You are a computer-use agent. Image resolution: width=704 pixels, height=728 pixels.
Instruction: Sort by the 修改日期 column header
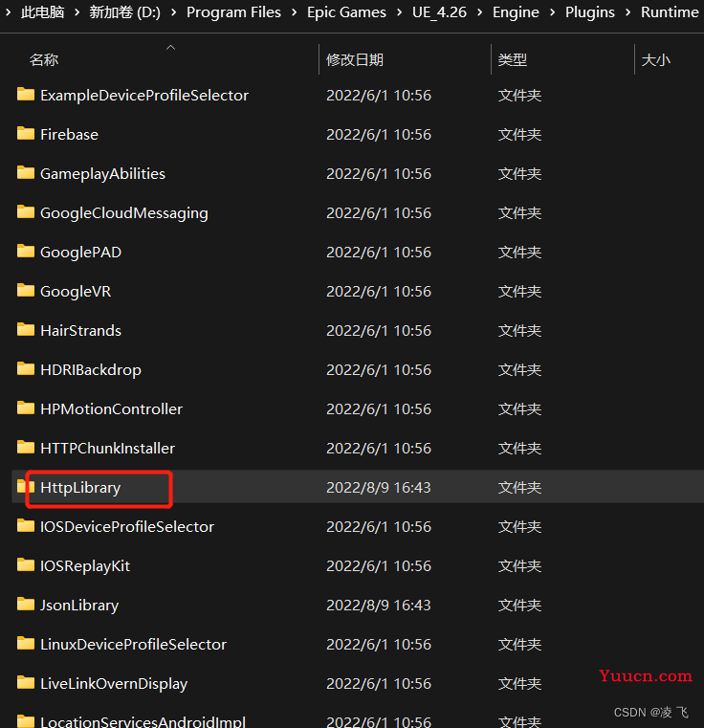(x=355, y=60)
